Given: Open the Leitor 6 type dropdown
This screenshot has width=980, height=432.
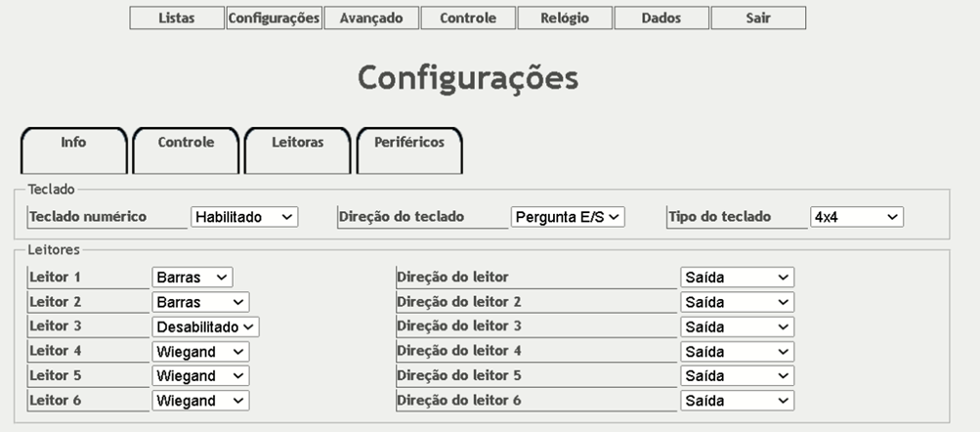Looking at the screenshot, I should point(200,401).
